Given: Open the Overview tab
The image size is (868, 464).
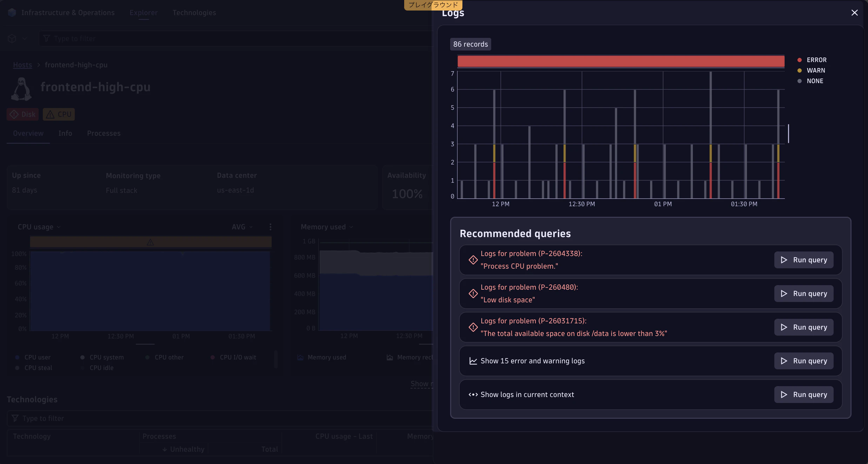Looking at the screenshot, I should [x=28, y=133].
